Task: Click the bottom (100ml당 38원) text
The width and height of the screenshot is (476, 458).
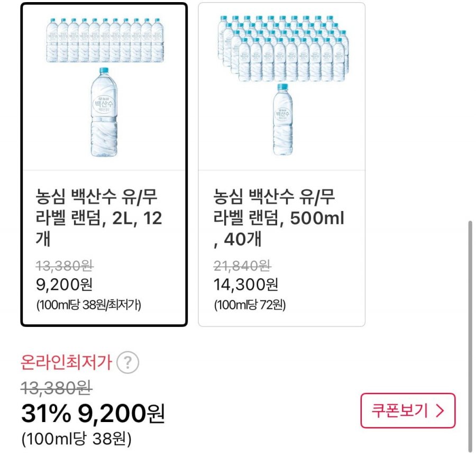Action: tap(76, 439)
